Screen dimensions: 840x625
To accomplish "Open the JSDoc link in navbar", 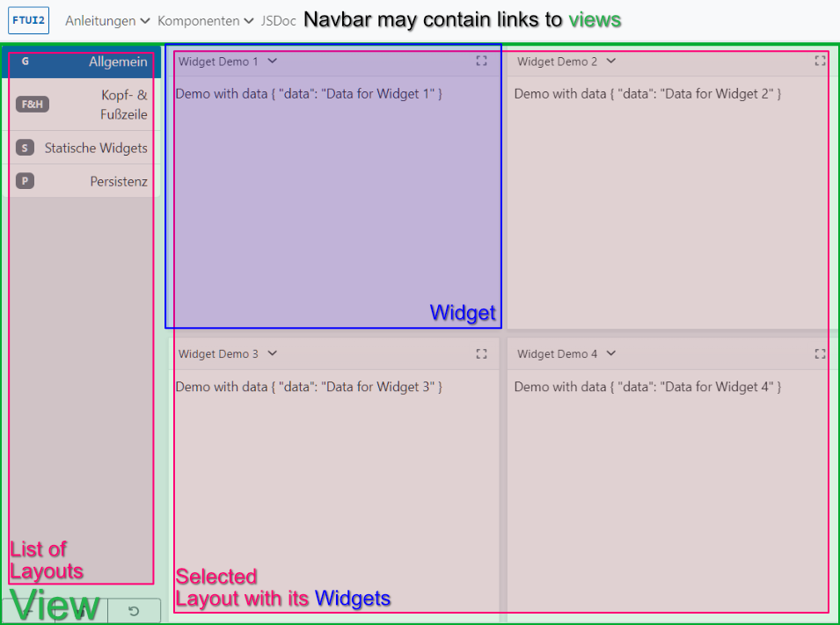I will pos(278,20).
